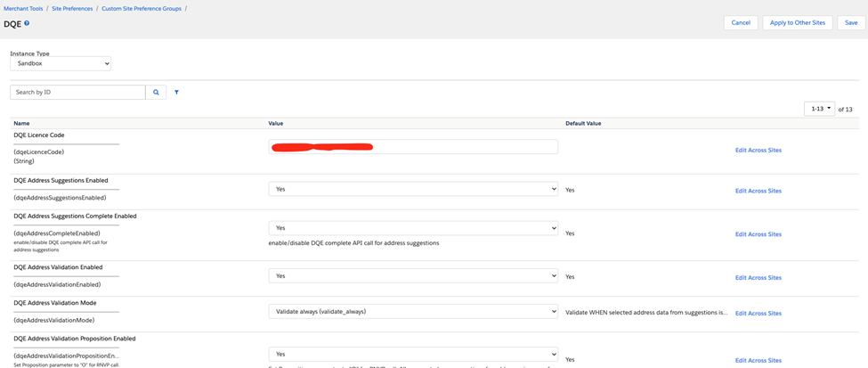Click the DQE page title
The image size is (868, 368).
[12, 24]
